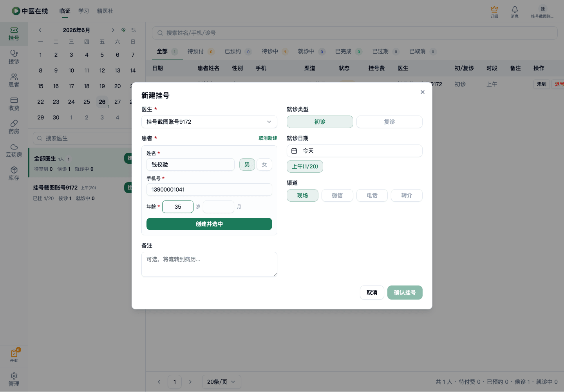Viewport: 564px width, 392px height.
Task: Select 复诊 visit type
Action: pos(389,122)
